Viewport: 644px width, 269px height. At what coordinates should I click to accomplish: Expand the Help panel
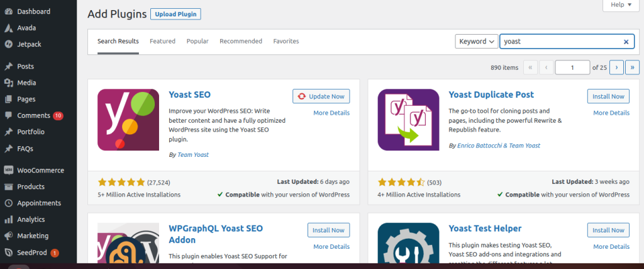[x=621, y=5]
